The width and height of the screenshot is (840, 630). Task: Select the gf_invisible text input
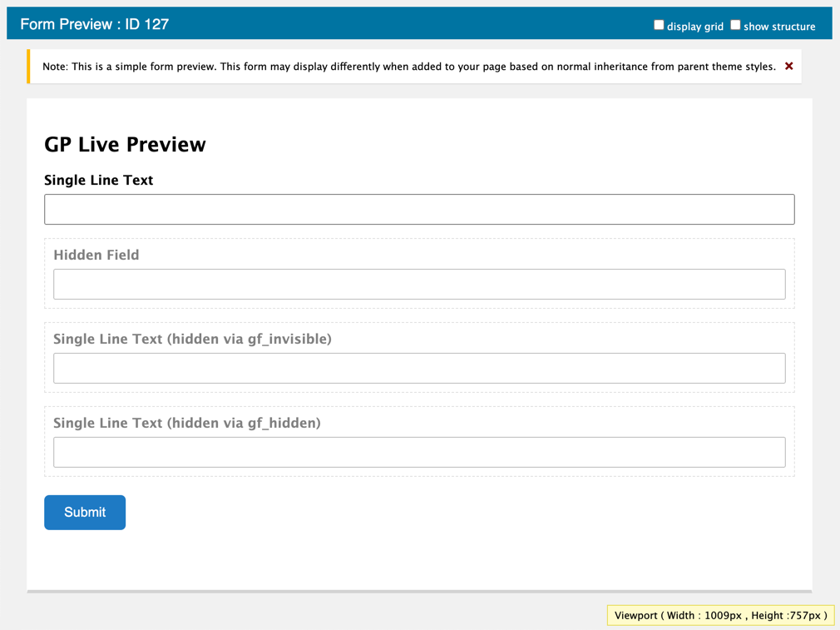pos(419,368)
